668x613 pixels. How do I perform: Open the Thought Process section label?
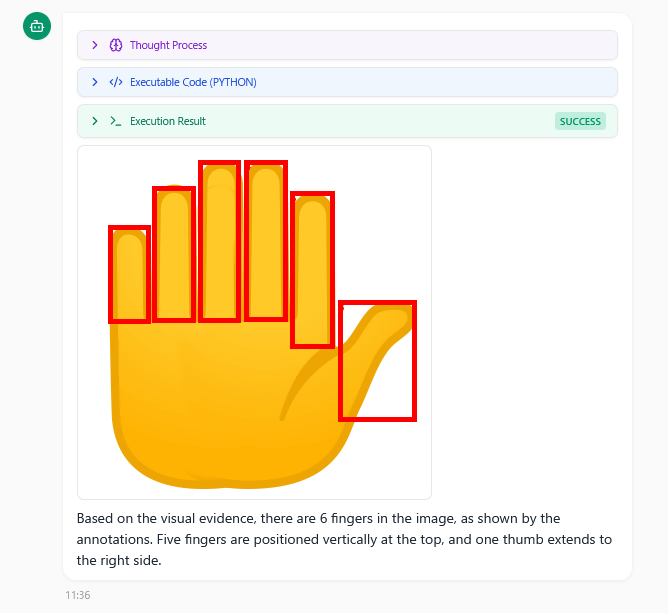(168, 45)
